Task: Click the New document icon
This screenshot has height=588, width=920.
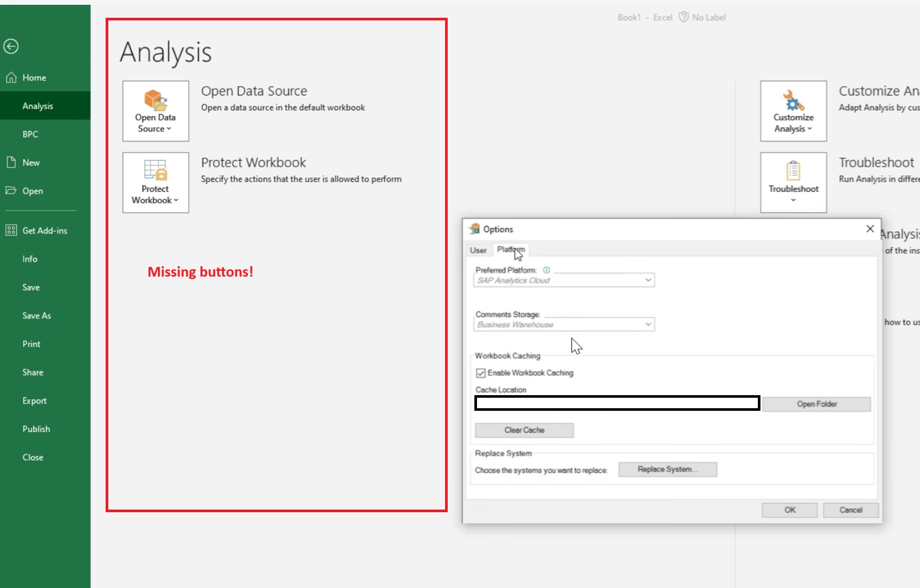Action: tap(11, 162)
